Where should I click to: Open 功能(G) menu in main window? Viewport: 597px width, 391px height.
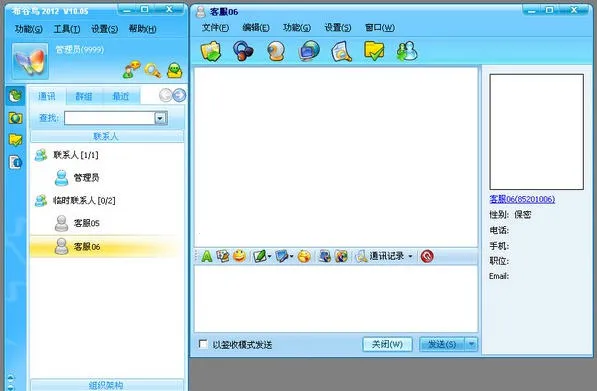[29, 29]
